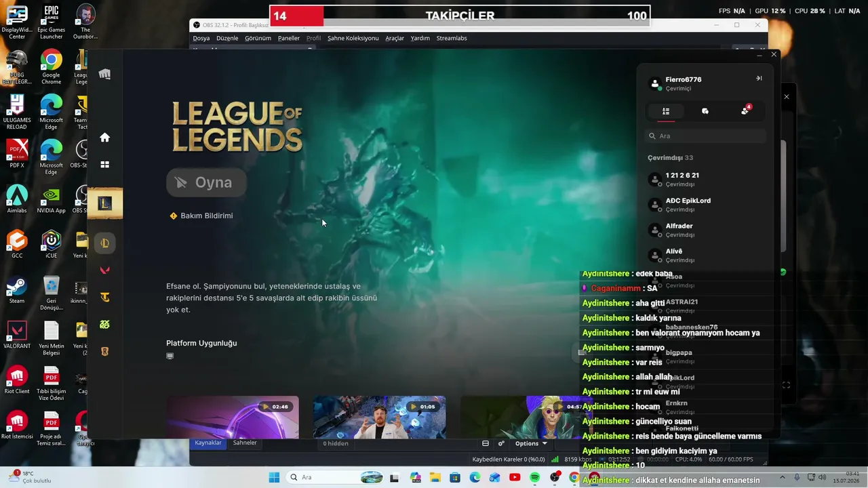Open VALORANT desktop shortcut
This screenshot has height=488, width=868.
(17, 335)
